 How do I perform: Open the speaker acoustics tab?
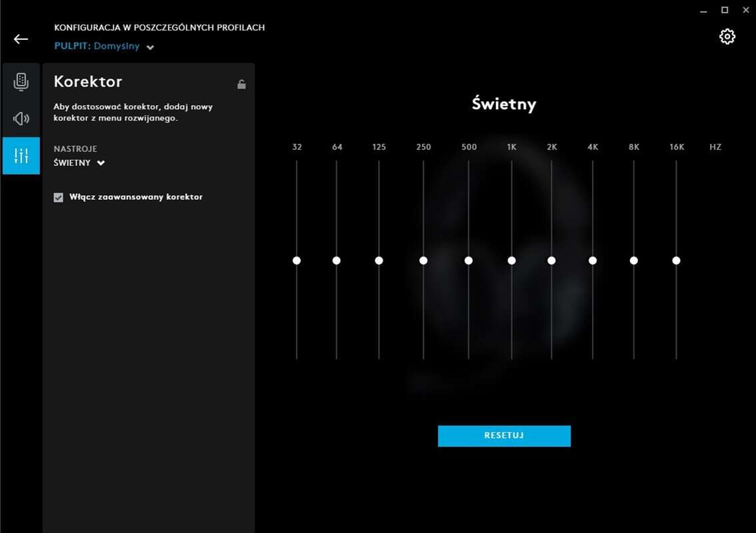click(x=21, y=119)
